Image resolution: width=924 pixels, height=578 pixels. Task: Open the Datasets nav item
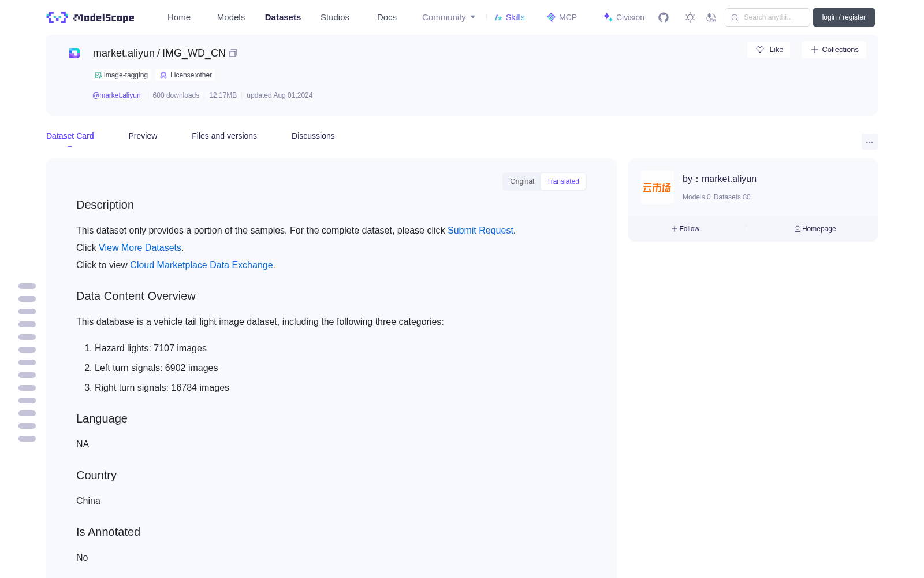click(x=283, y=17)
